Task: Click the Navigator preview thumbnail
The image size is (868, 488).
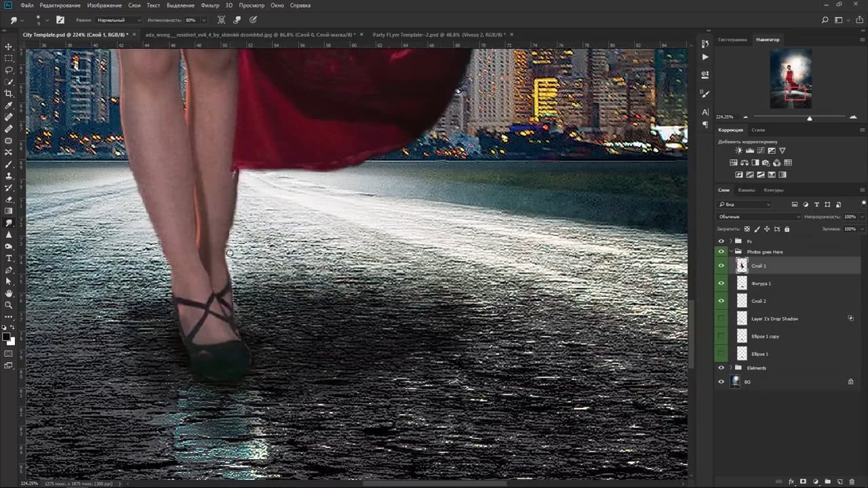Action: (x=791, y=79)
